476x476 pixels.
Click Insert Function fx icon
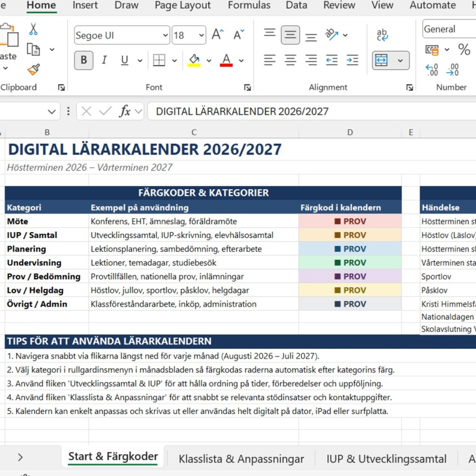[x=125, y=111]
